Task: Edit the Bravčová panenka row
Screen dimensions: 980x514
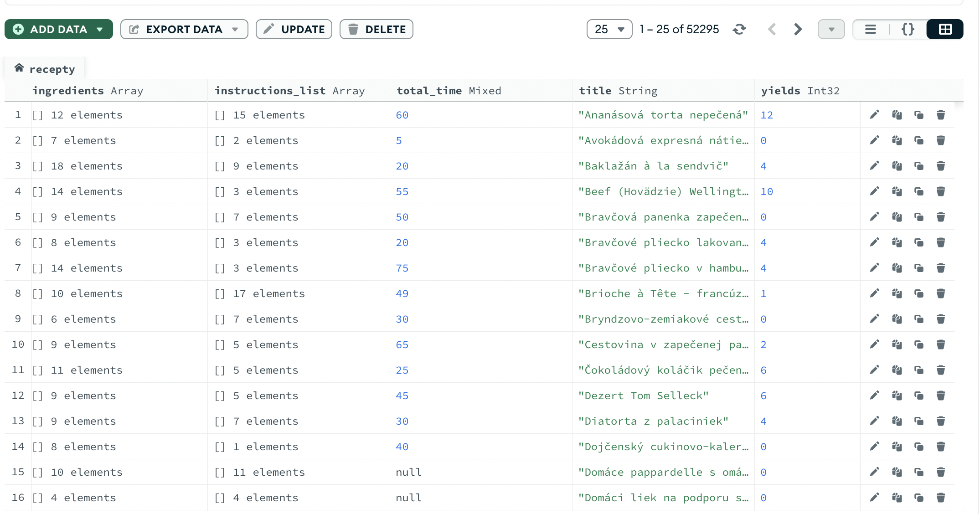Action: click(874, 217)
